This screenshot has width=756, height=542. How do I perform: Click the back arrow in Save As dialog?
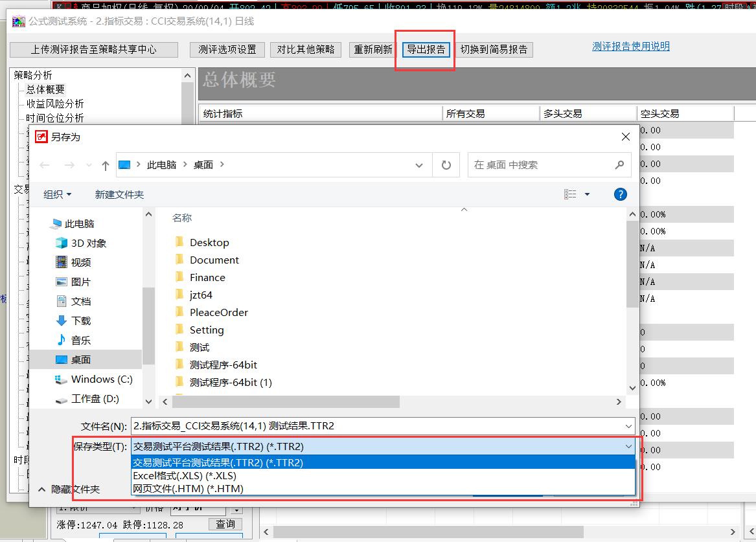(x=45, y=165)
